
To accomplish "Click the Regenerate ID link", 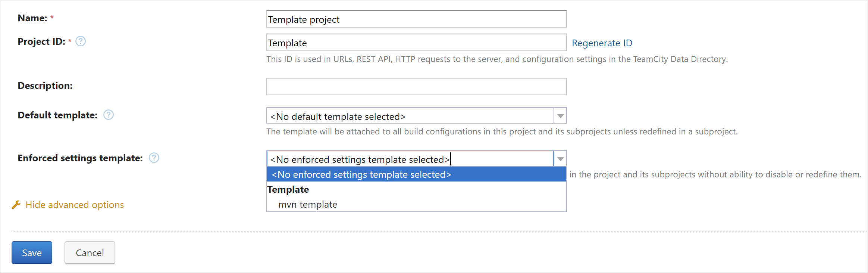I will tap(602, 43).
